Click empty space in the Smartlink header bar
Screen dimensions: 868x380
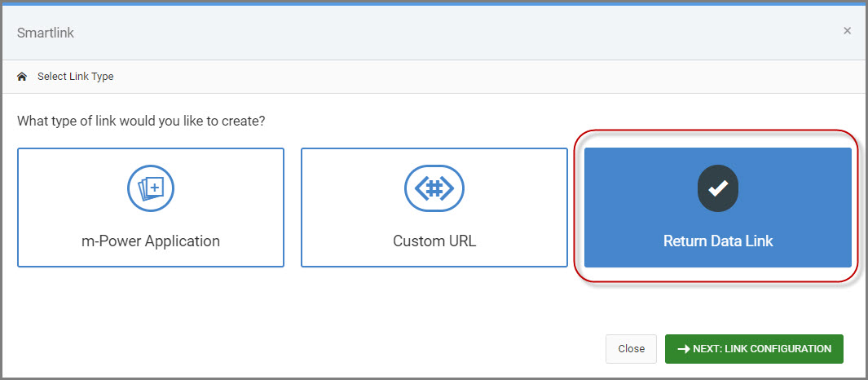pos(408,33)
